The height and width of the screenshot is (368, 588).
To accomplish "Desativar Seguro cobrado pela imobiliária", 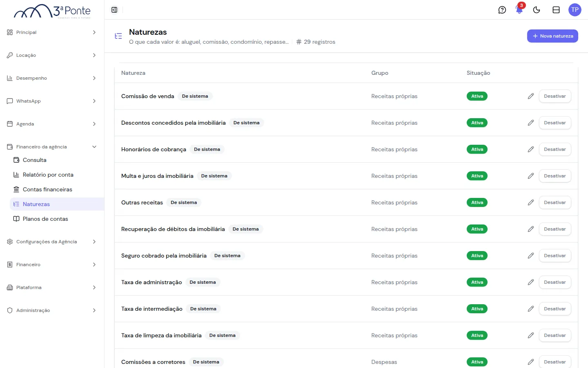I will pyautogui.click(x=555, y=256).
